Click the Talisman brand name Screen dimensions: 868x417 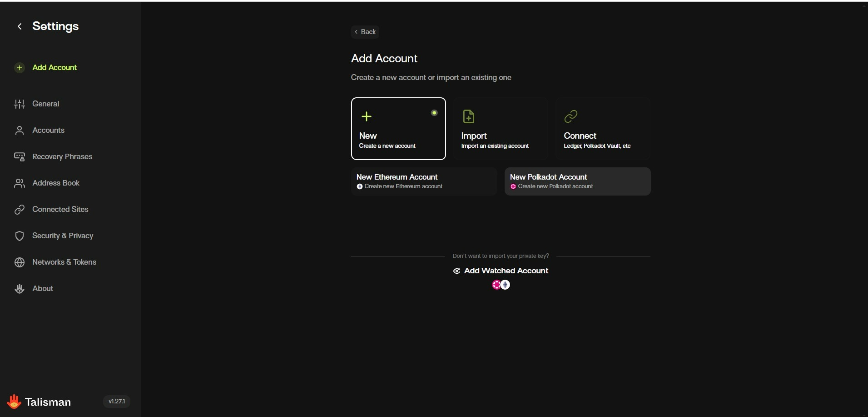point(48,402)
